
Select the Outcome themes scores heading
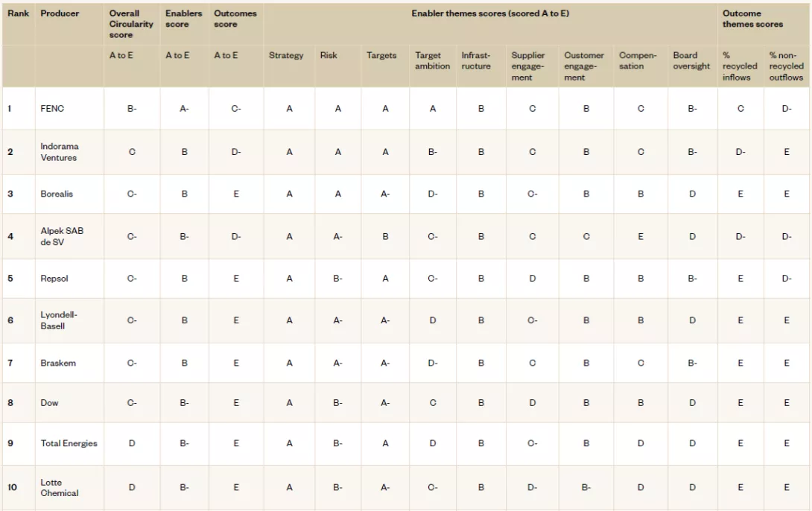click(752, 19)
